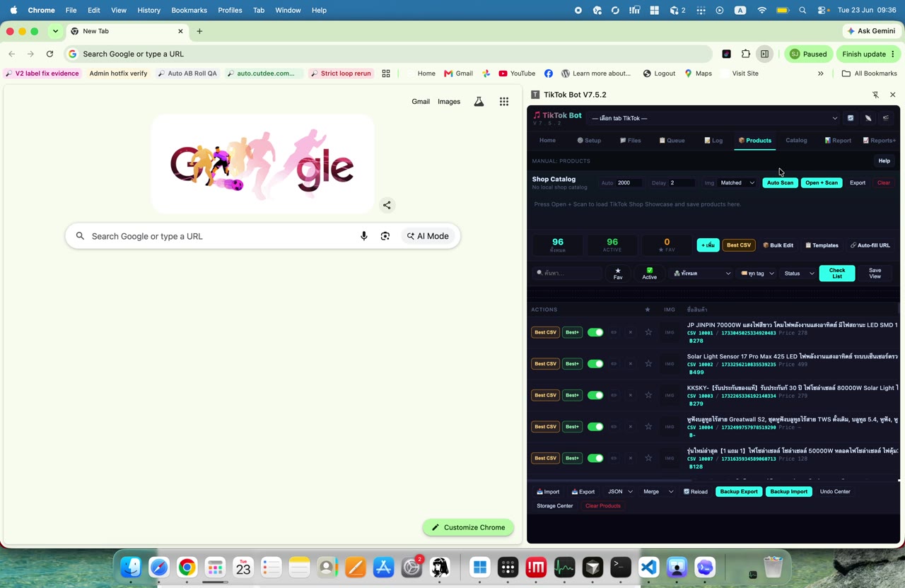The image size is (905, 588).
Task: Switch to the Files tab
Action: pos(631,141)
